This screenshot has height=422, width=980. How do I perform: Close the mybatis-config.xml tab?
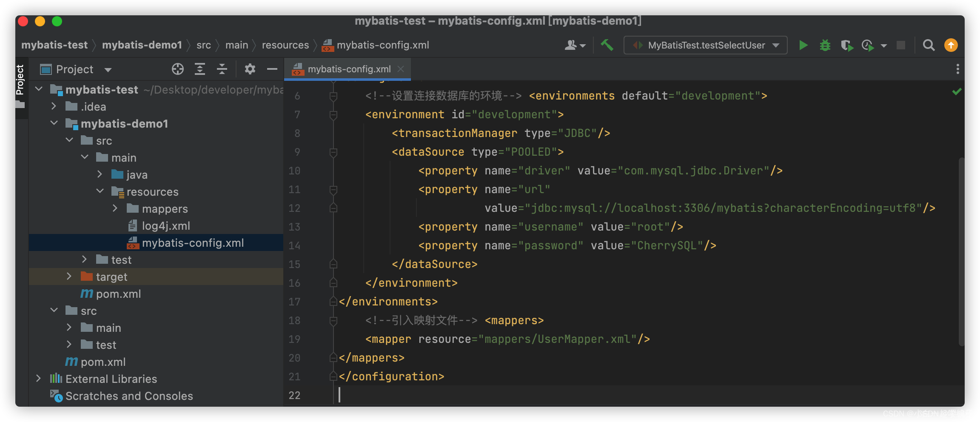point(401,69)
